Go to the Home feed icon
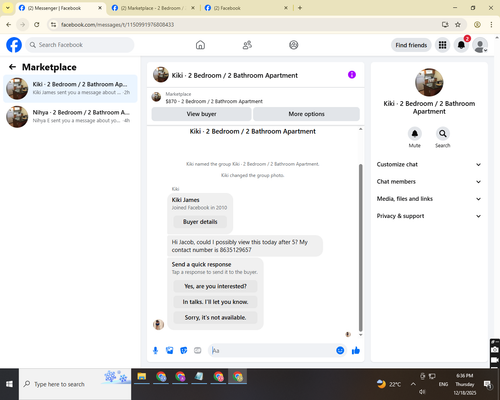Viewport: 500px width, 400px height. pos(200,45)
